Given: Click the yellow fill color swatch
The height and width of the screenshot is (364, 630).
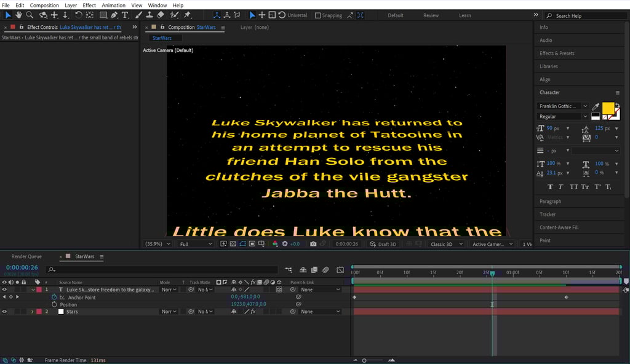Looking at the screenshot, I should click(608, 108).
